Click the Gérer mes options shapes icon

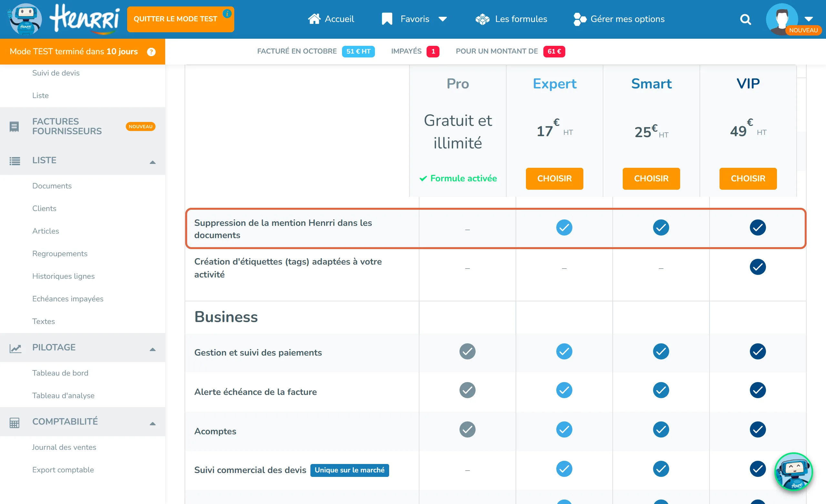tap(580, 19)
